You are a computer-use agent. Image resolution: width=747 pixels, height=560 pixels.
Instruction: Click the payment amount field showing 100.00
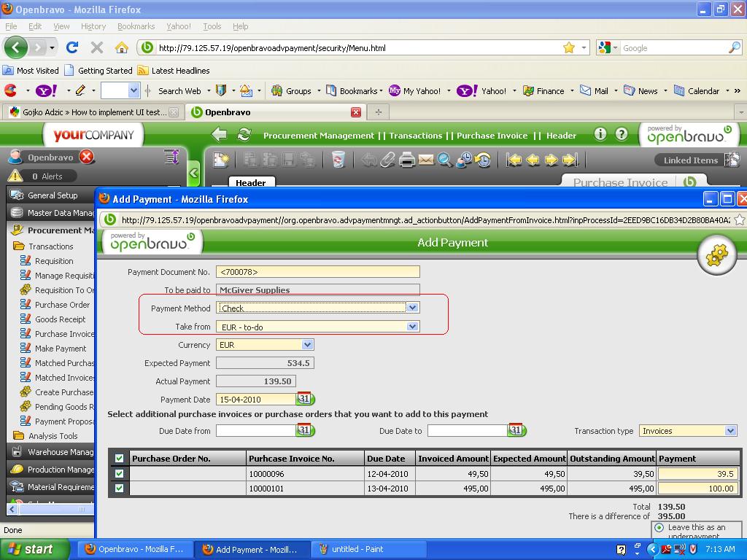(x=698, y=489)
